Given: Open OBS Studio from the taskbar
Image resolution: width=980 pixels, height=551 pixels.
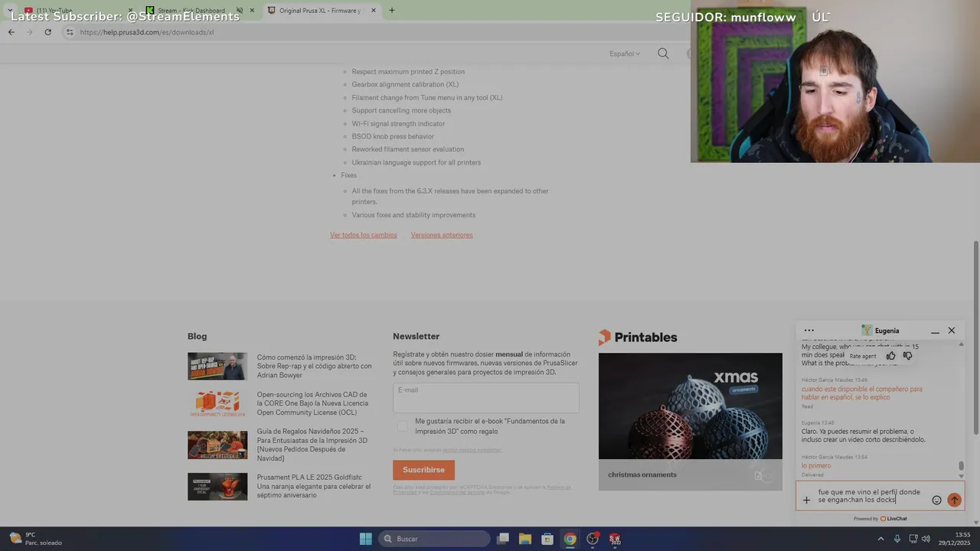Looking at the screenshot, I should [592, 539].
